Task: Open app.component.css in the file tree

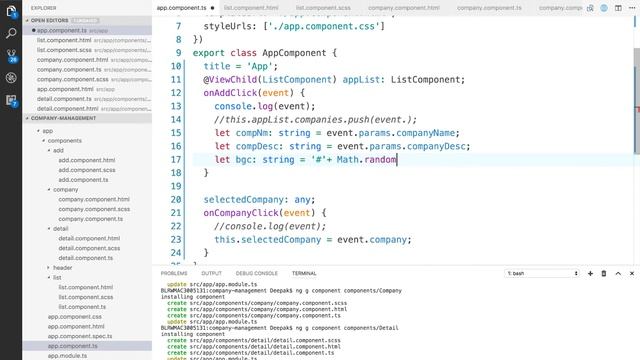Action: pyautogui.click(x=75, y=317)
